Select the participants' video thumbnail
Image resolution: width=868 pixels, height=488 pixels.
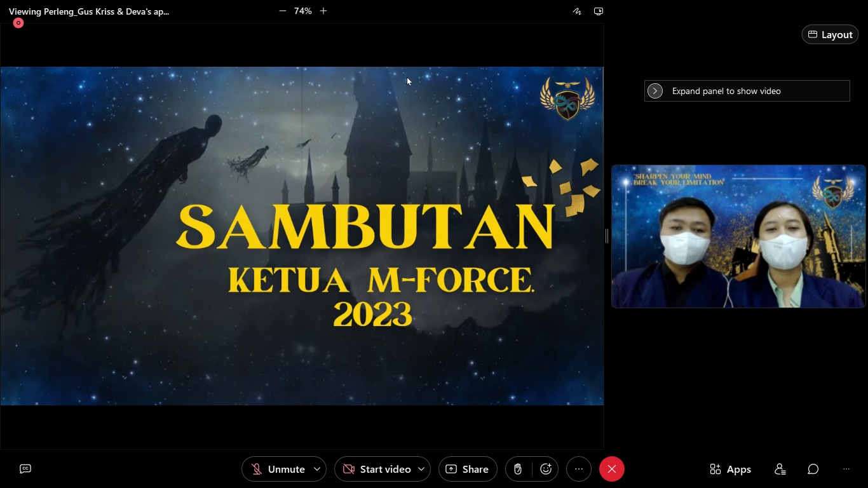[x=738, y=236]
